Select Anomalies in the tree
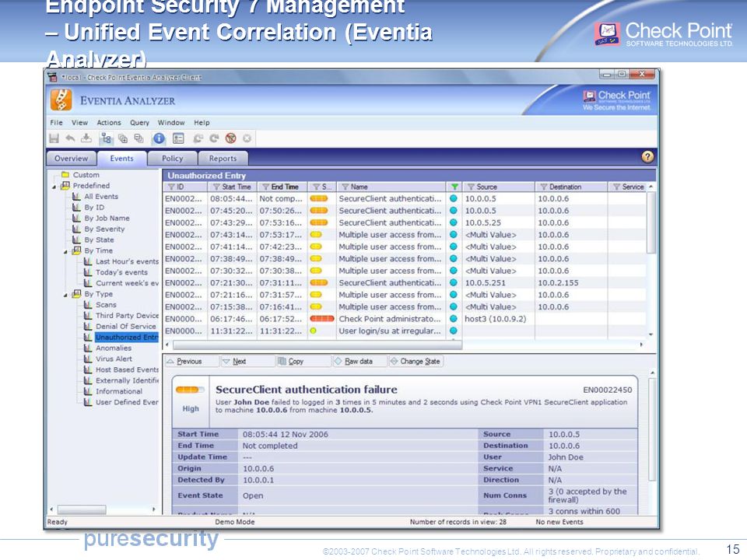The height and width of the screenshot is (560, 747). pyautogui.click(x=114, y=348)
